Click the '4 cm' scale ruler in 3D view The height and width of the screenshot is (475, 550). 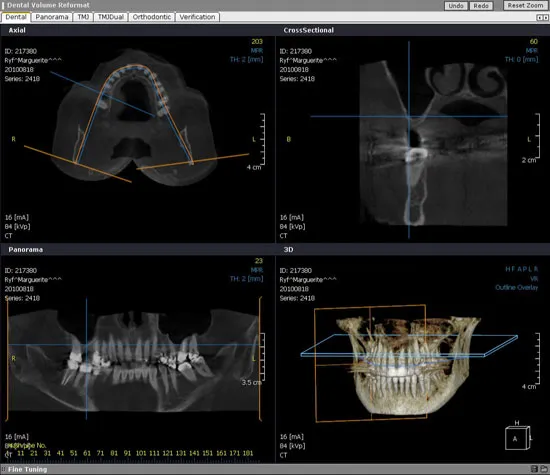pos(537,359)
